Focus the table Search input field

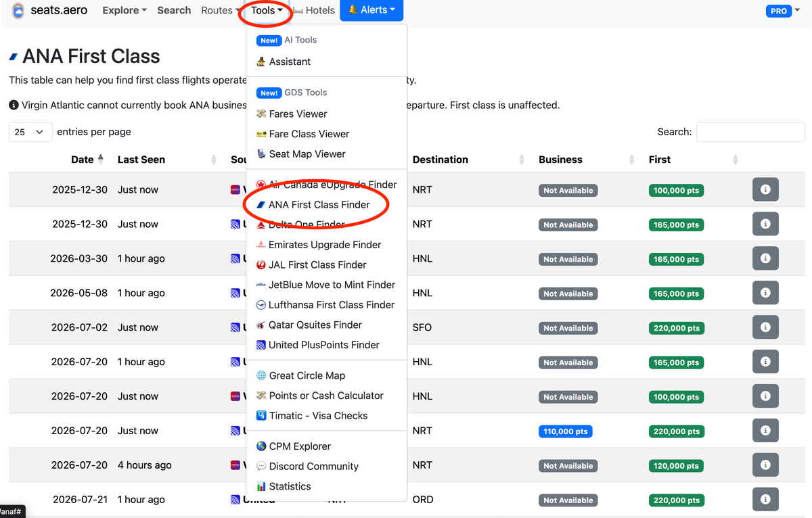click(x=750, y=132)
